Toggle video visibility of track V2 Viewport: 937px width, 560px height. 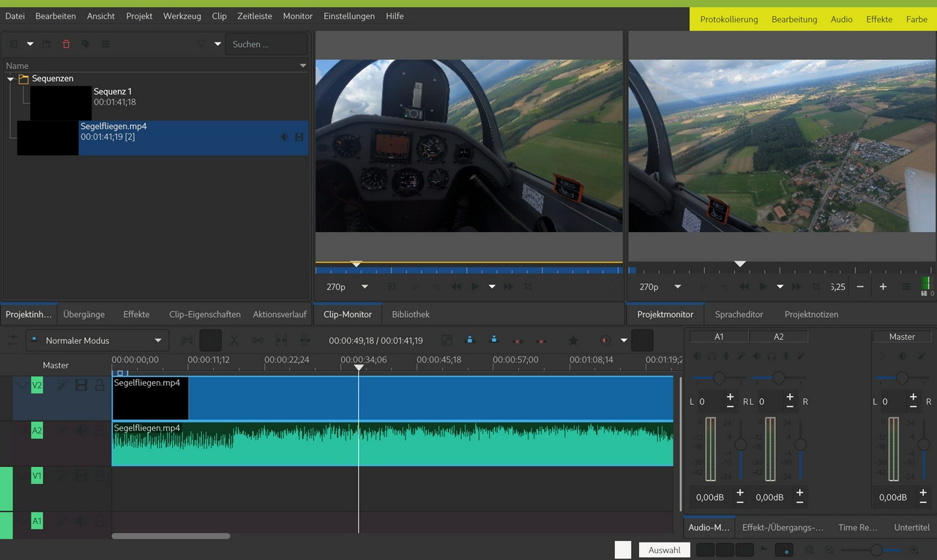(81, 385)
